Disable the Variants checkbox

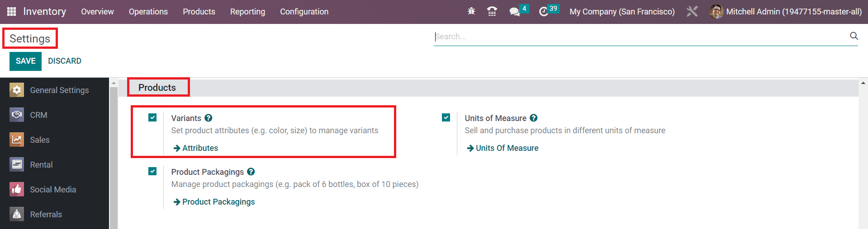152,117
